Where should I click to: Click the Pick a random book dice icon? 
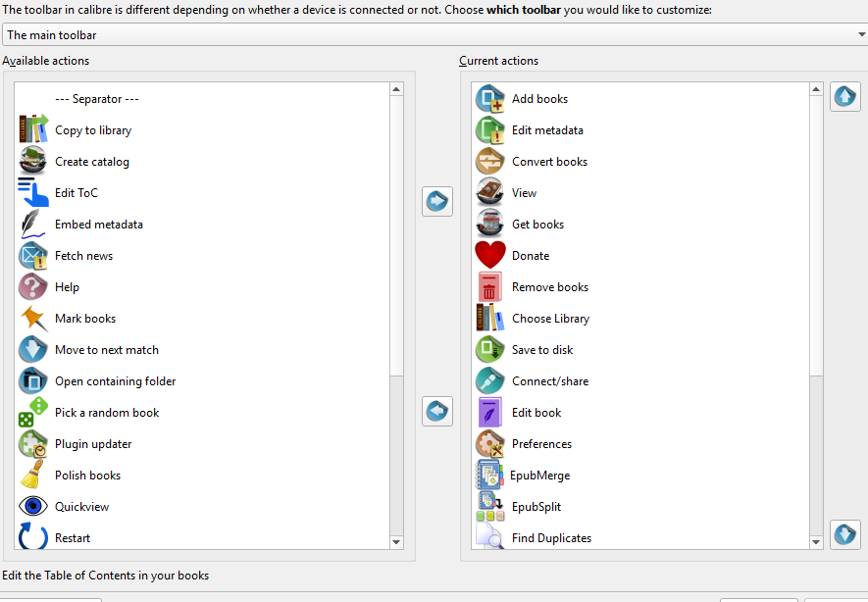pos(33,412)
